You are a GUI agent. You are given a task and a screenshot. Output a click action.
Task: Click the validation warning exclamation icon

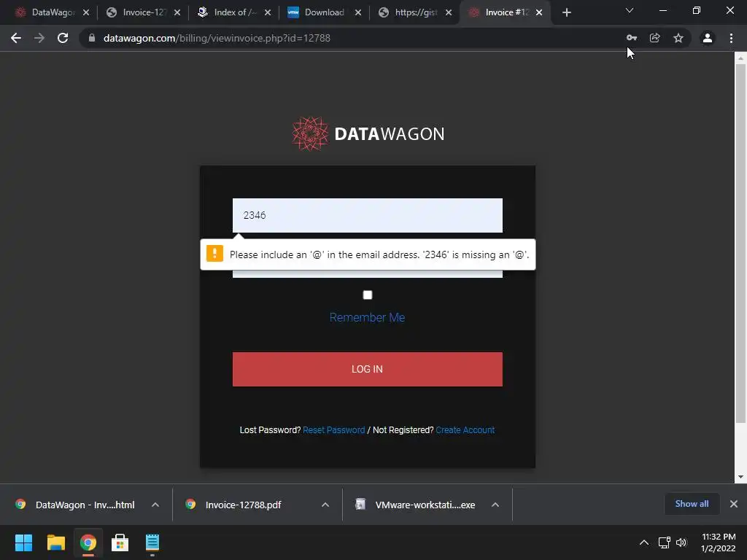214,254
